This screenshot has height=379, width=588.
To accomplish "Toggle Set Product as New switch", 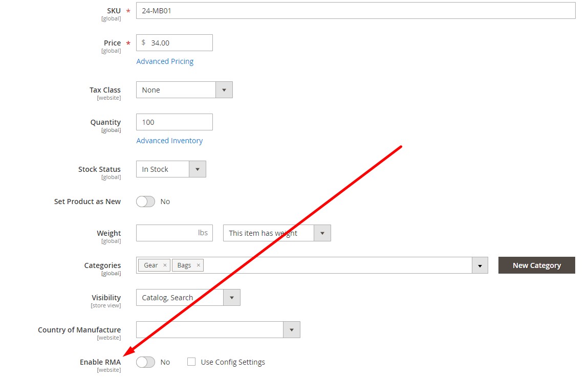I will pos(145,202).
